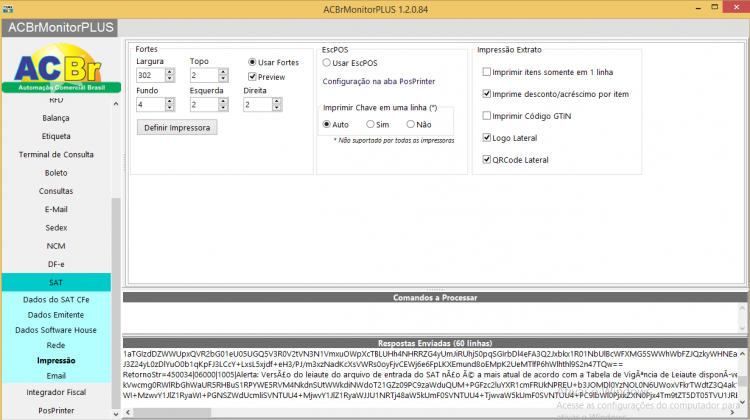Click the horizontal scrollbar's right arrow in Respostas
This screenshot has height=420, width=750.
click(x=732, y=412)
